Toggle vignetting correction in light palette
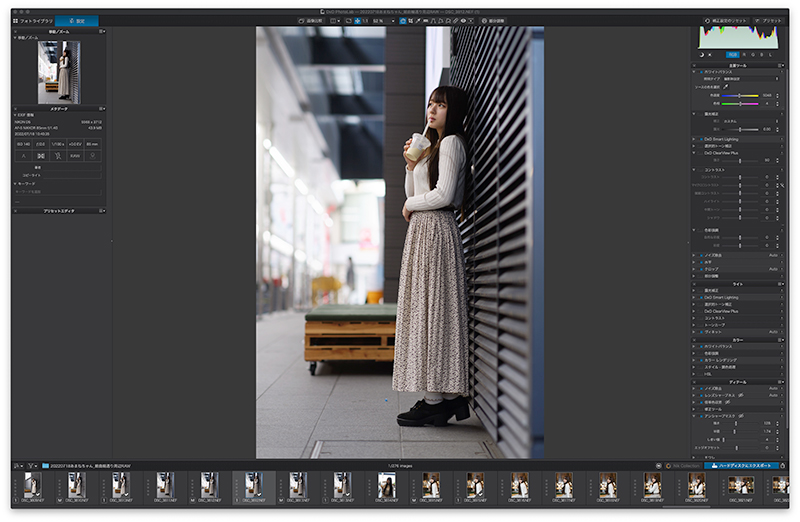 [701, 332]
